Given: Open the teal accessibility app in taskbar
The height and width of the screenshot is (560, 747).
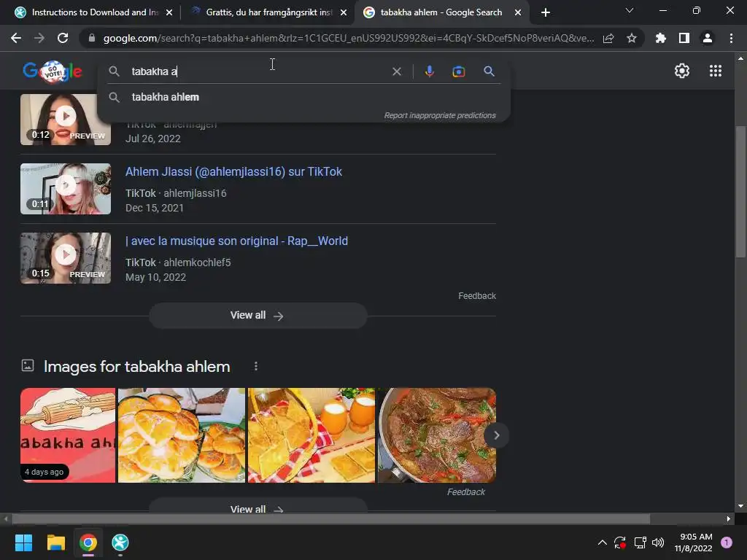Looking at the screenshot, I should [120, 542].
